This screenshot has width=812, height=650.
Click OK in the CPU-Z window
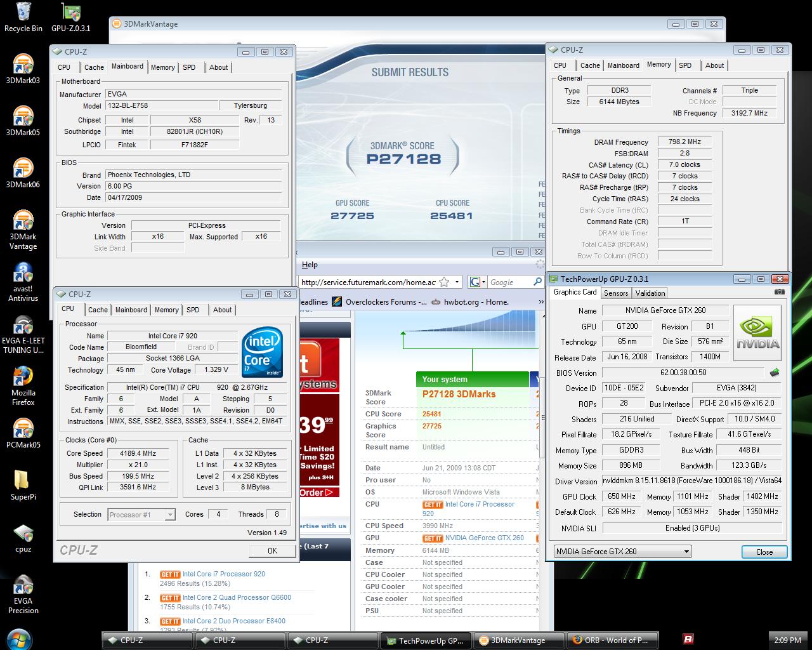(272, 551)
